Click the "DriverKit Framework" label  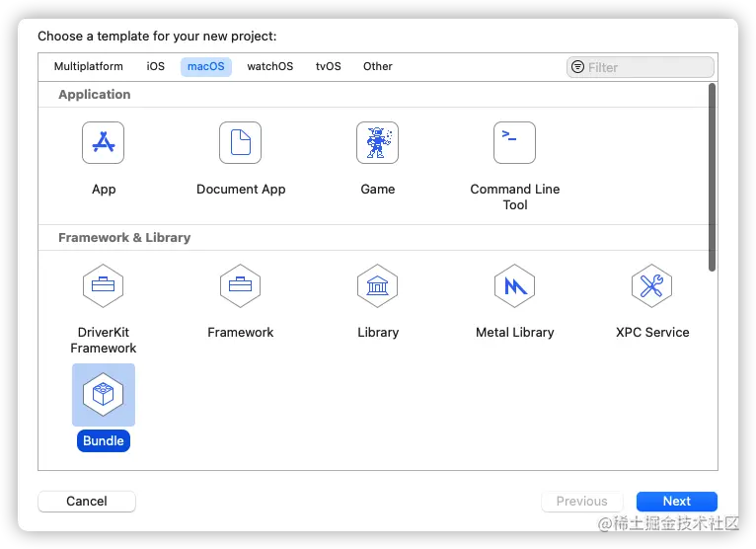point(104,340)
